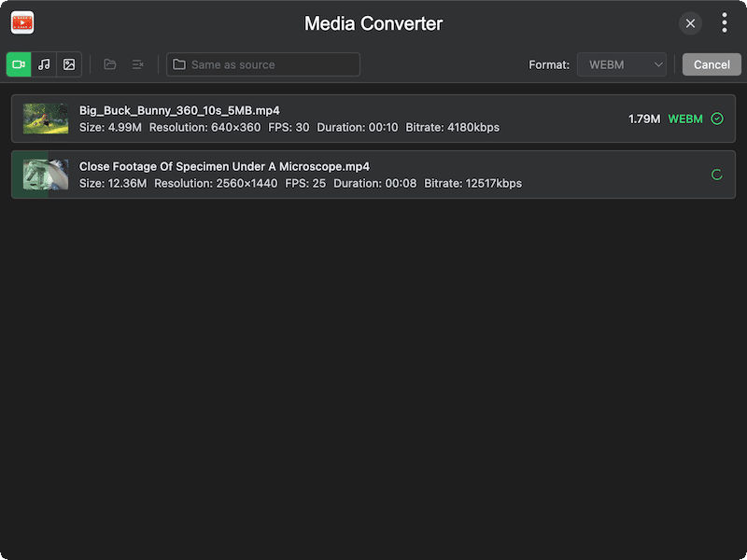Select Big_Buck_Bunny_360_10s_5MB.mp4 filename
The height and width of the screenshot is (560, 747).
coord(179,110)
